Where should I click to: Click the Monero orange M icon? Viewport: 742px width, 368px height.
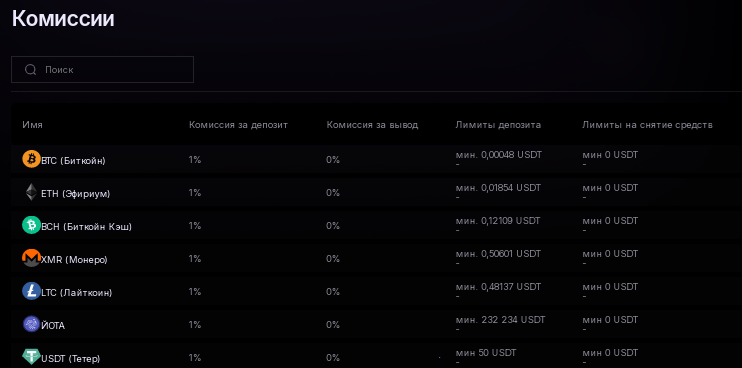pos(31,258)
